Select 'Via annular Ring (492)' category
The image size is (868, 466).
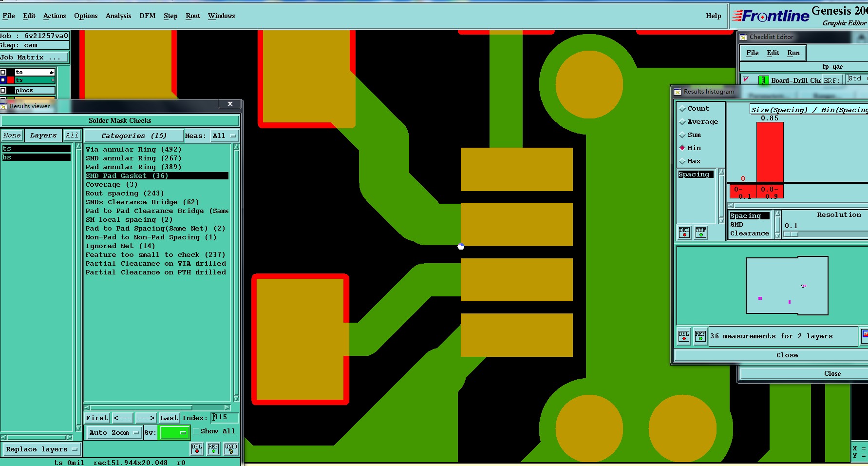133,149
